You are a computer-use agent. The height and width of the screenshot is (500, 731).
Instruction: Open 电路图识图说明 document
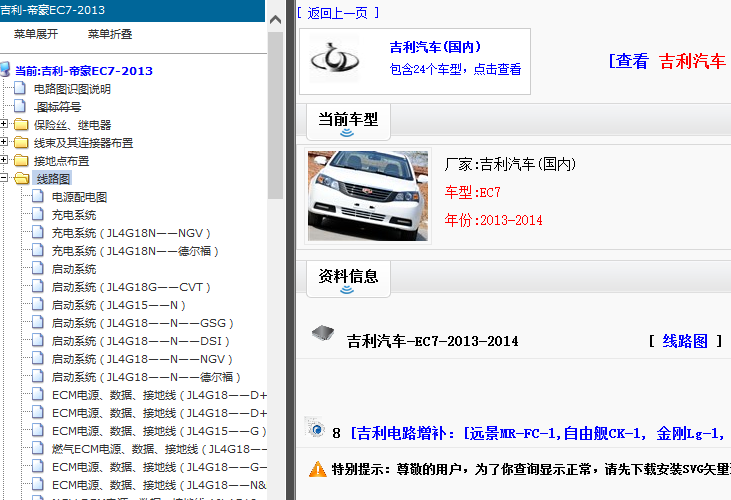pos(72,89)
